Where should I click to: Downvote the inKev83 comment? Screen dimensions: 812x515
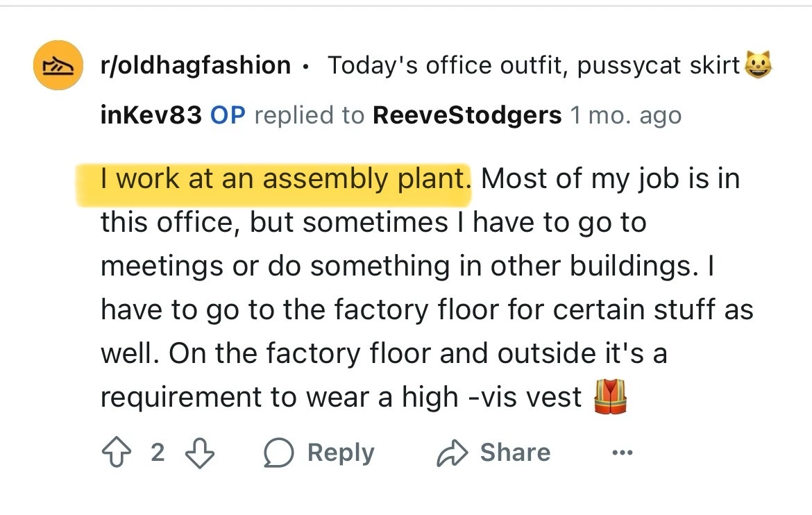199,453
